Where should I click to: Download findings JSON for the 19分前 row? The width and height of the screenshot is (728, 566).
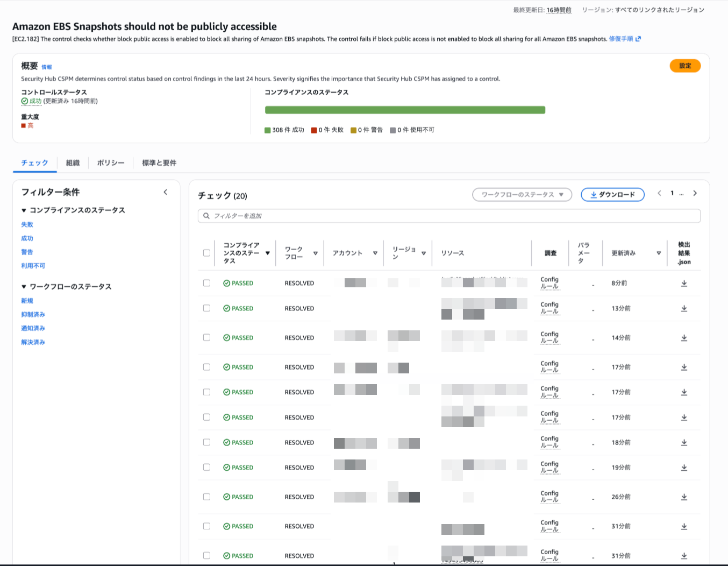[x=684, y=468]
